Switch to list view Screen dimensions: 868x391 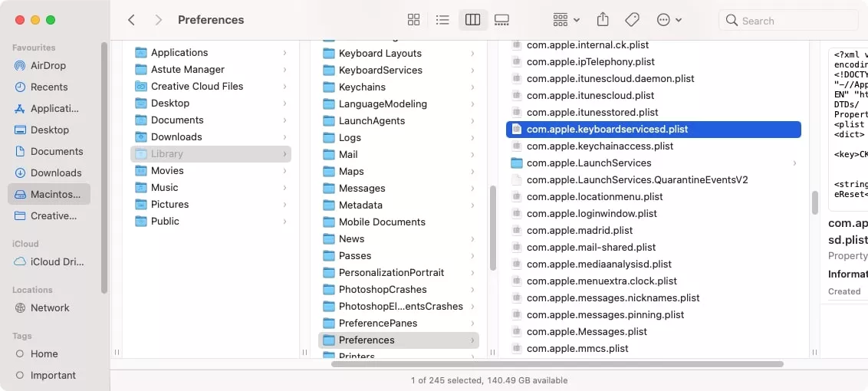442,20
